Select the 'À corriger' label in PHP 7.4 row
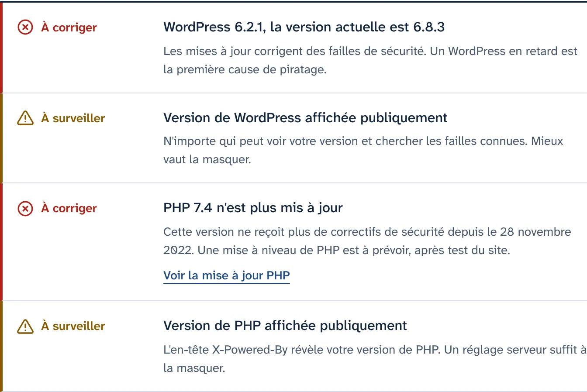The height and width of the screenshot is (392, 587). [69, 208]
